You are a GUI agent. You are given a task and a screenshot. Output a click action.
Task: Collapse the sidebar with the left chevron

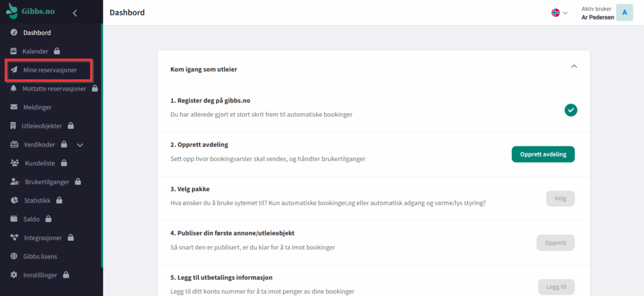[75, 13]
